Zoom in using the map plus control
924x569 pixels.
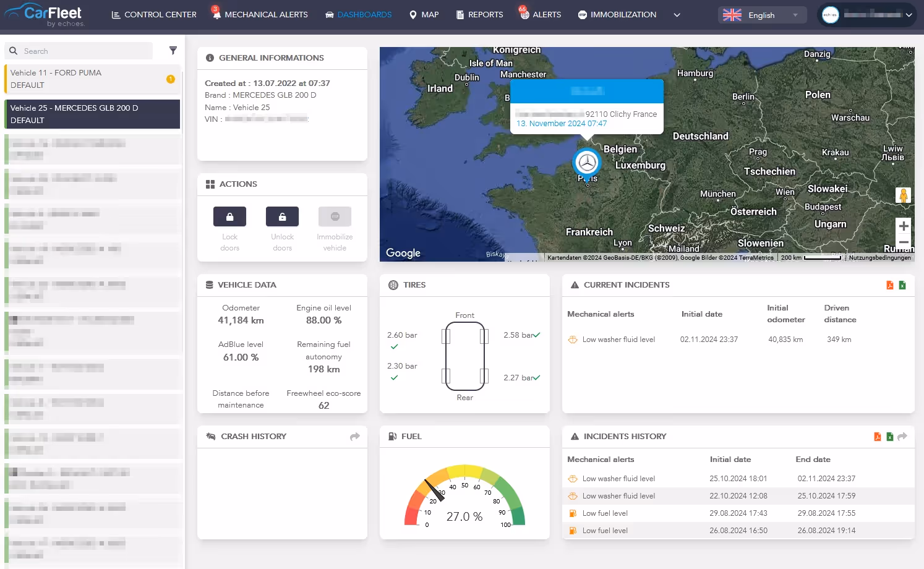(903, 226)
